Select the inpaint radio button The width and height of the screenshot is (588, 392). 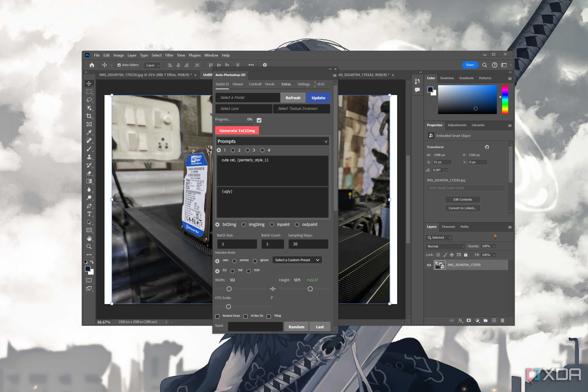coord(272,224)
